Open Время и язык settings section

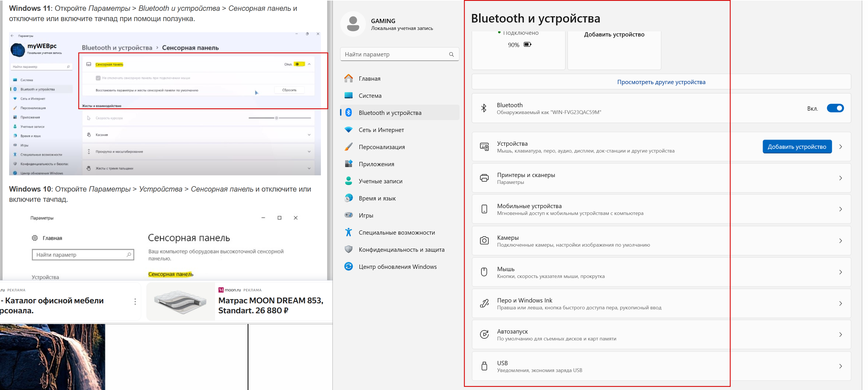tap(400, 198)
